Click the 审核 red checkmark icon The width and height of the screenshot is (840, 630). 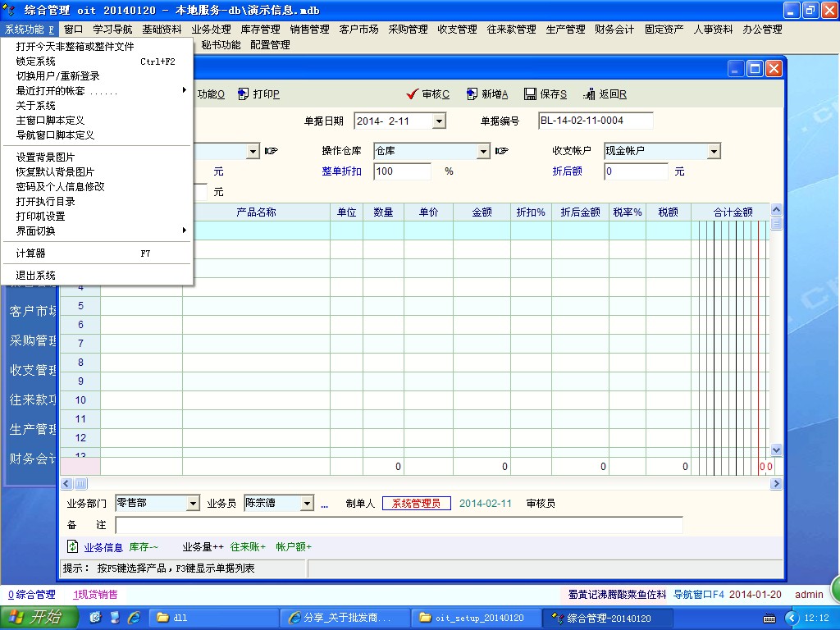click(x=412, y=94)
